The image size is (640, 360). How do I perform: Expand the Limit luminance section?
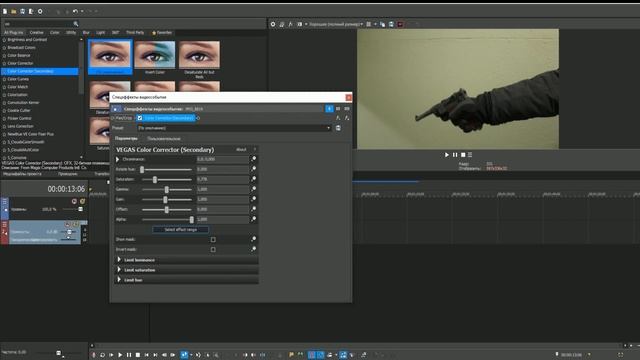click(x=119, y=260)
